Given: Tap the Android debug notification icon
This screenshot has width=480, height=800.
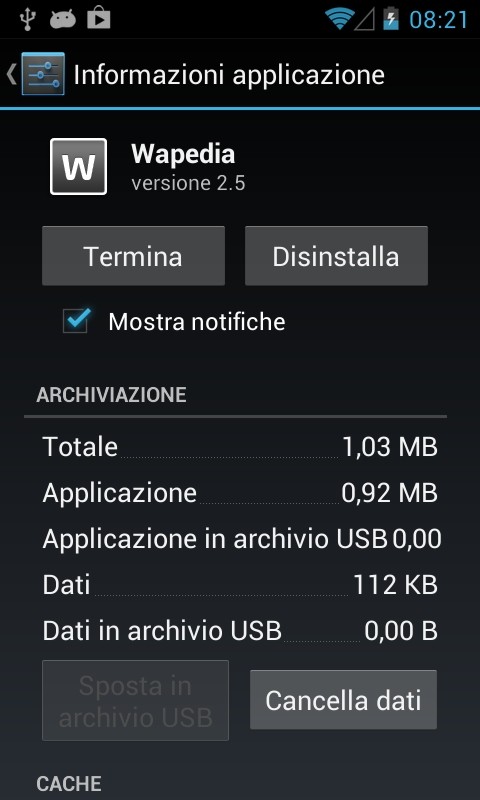Looking at the screenshot, I should [63, 19].
